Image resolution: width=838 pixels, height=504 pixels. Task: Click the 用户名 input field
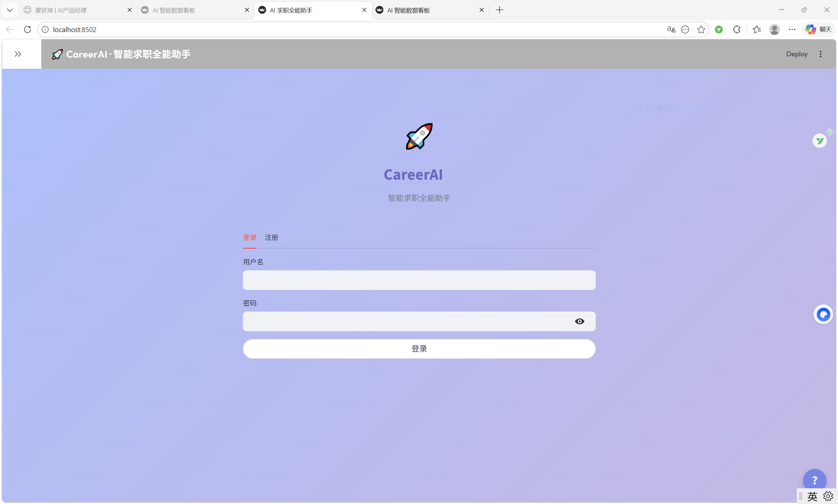coord(419,280)
